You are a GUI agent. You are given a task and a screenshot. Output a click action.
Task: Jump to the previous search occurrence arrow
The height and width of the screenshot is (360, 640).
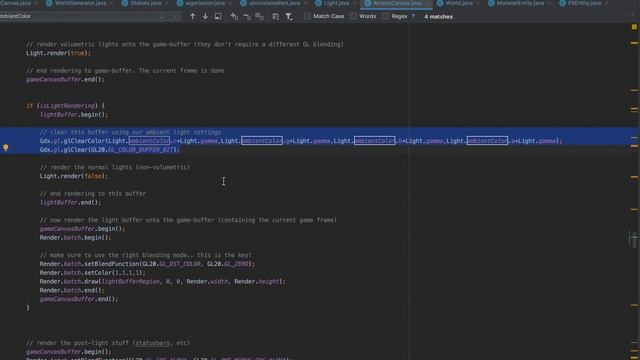click(193, 16)
